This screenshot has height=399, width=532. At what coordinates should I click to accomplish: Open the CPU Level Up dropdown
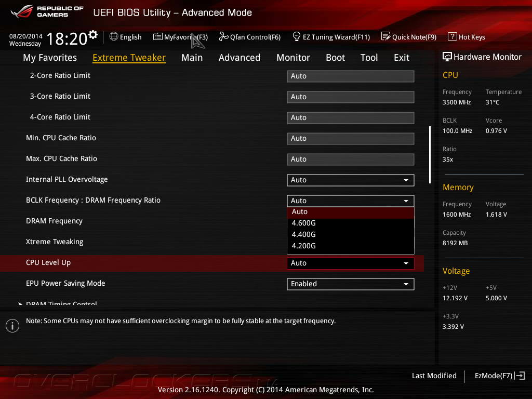[x=351, y=263]
